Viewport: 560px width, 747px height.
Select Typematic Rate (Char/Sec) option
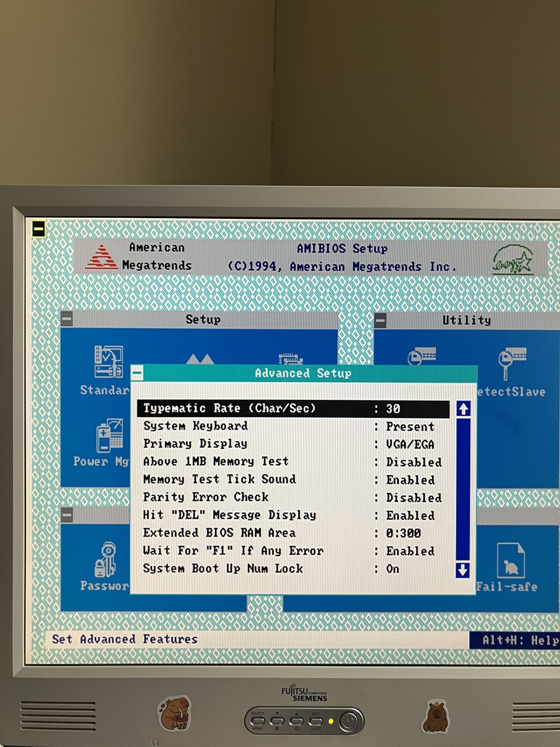(x=293, y=408)
